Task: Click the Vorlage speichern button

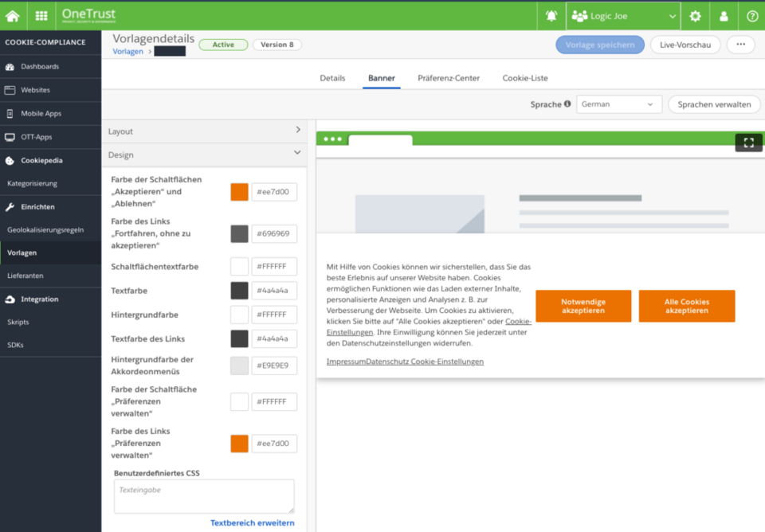Action: (600, 45)
